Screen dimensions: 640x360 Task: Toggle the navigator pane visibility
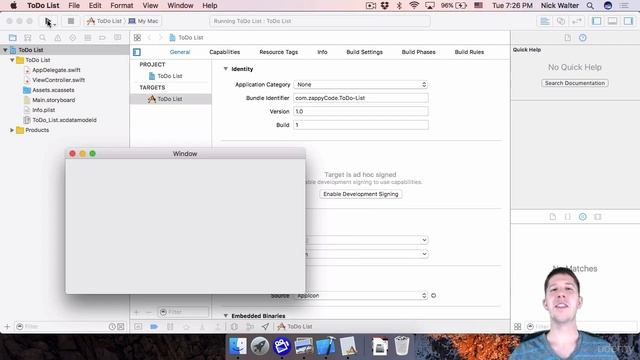click(x=597, y=21)
